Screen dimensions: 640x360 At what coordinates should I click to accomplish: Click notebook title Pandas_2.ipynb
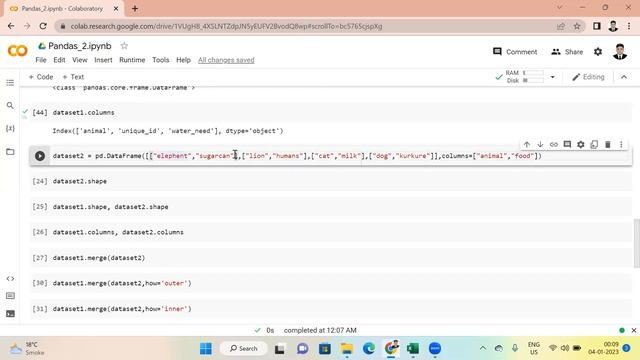coord(80,46)
